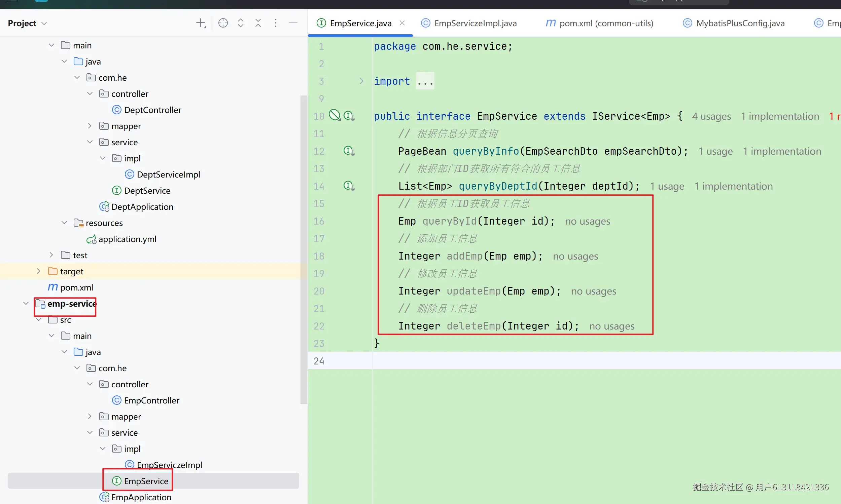
Task: Click the Select Opened File crosshair icon
Action: [223, 23]
